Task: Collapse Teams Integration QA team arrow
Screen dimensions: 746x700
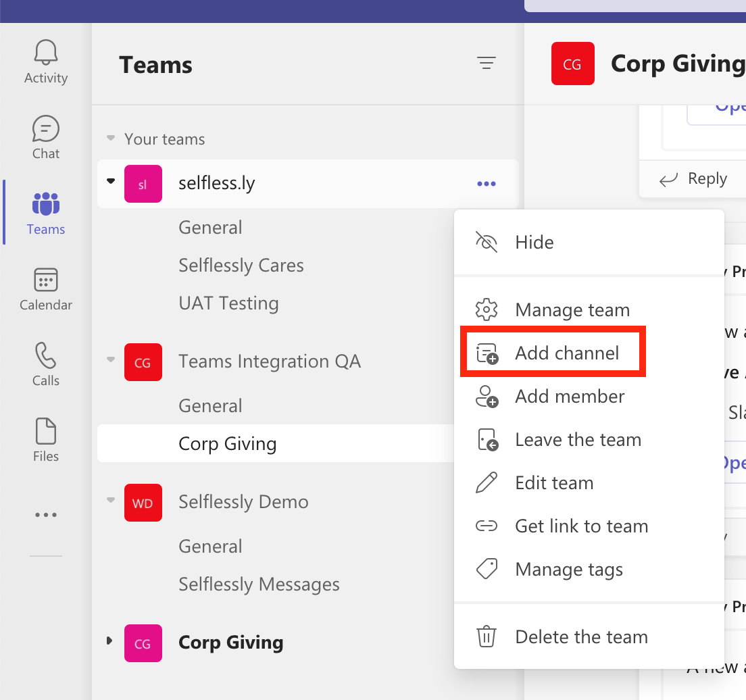Action: pos(110,359)
